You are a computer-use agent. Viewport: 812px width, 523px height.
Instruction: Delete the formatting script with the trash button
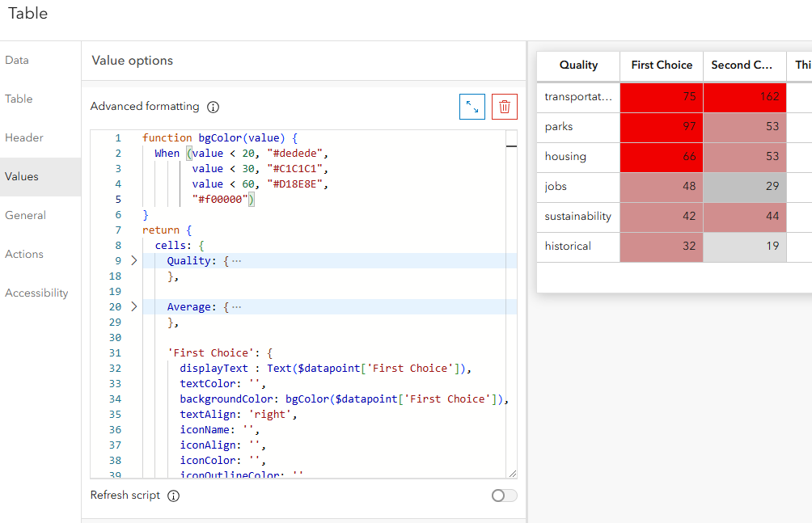point(504,106)
